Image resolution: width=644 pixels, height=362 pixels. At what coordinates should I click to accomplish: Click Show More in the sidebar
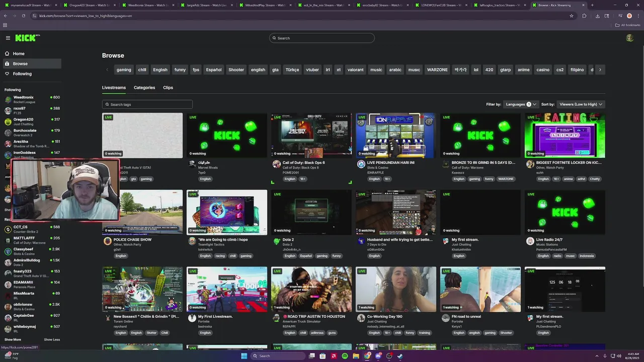click(x=13, y=340)
